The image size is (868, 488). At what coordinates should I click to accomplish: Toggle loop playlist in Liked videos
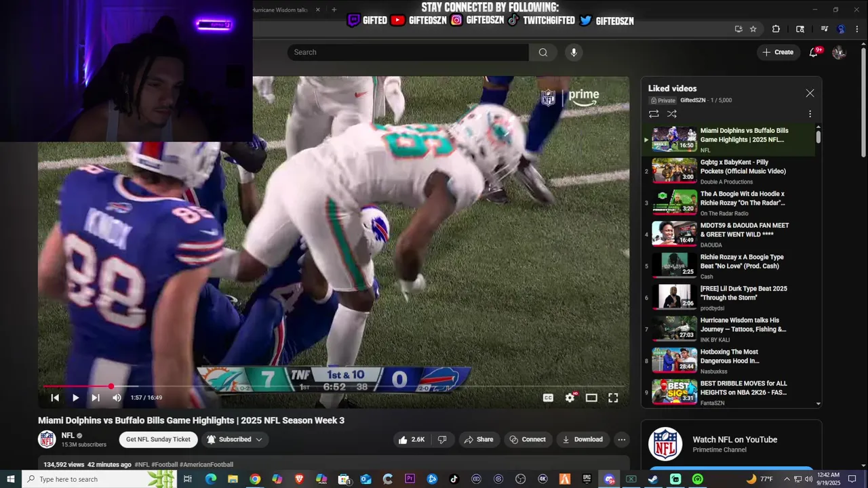(x=654, y=114)
